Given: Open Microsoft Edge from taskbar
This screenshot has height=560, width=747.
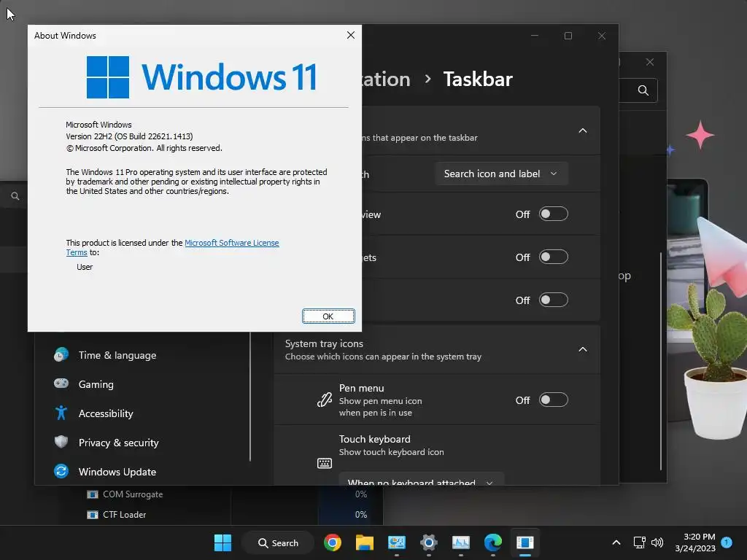Looking at the screenshot, I should pos(493,542).
